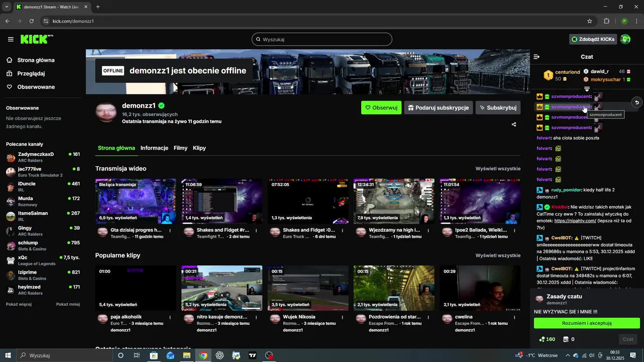Open the hamburger menu beside Kick logo
Viewport: 644px width, 362px height.
point(11,39)
